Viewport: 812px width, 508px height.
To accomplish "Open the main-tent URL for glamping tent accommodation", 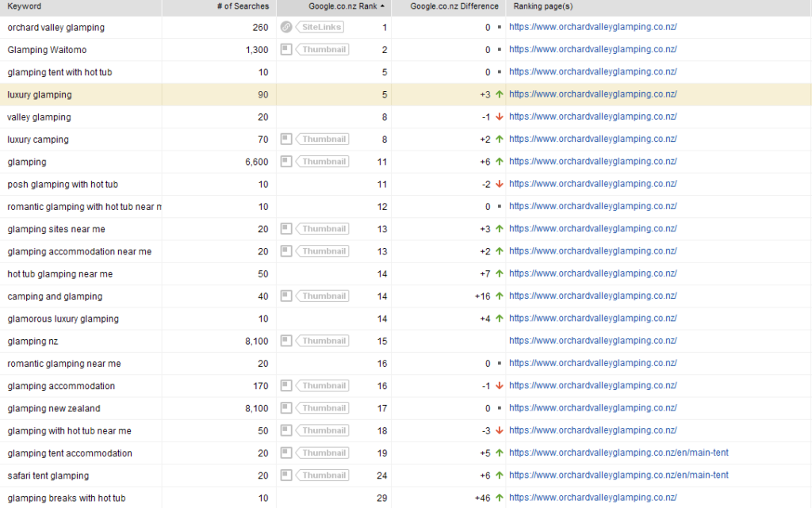I will 619,453.
